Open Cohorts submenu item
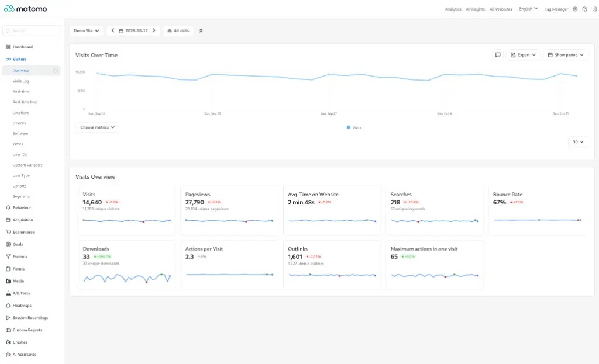The width and height of the screenshot is (599, 364). click(x=19, y=186)
